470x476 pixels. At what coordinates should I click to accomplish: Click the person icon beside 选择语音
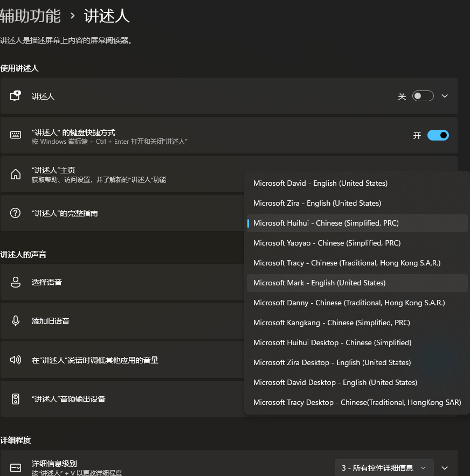click(16, 282)
